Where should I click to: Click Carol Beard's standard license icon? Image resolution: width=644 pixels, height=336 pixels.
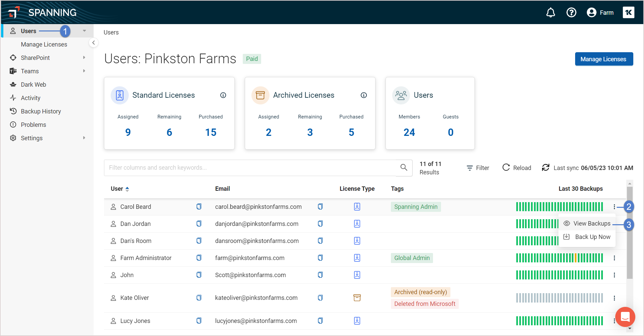[357, 207]
